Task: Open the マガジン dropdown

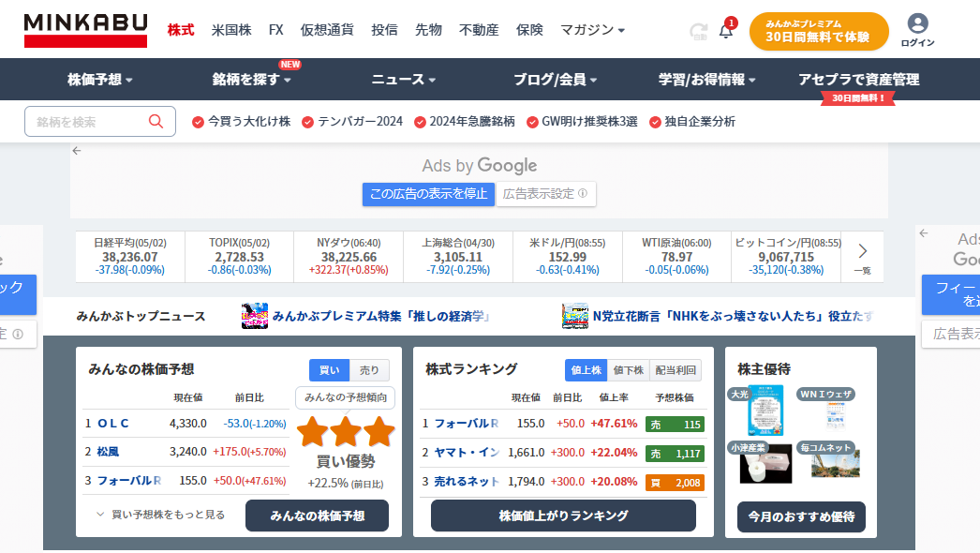Action: [592, 30]
